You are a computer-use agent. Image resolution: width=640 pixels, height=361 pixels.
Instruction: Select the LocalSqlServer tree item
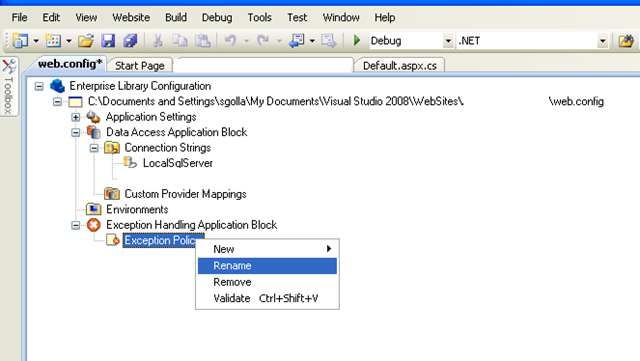[178, 163]
